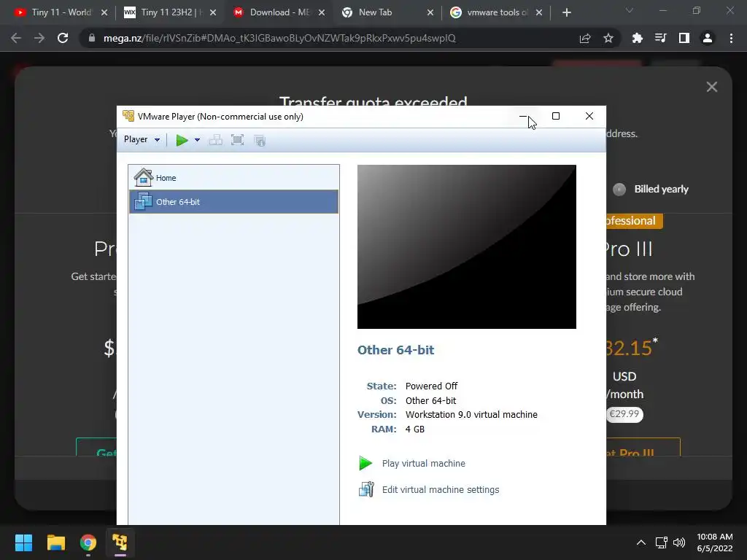
Task: Click the Chrome tab search chevron
Action: pyautogui.click(x=630, y=10)
